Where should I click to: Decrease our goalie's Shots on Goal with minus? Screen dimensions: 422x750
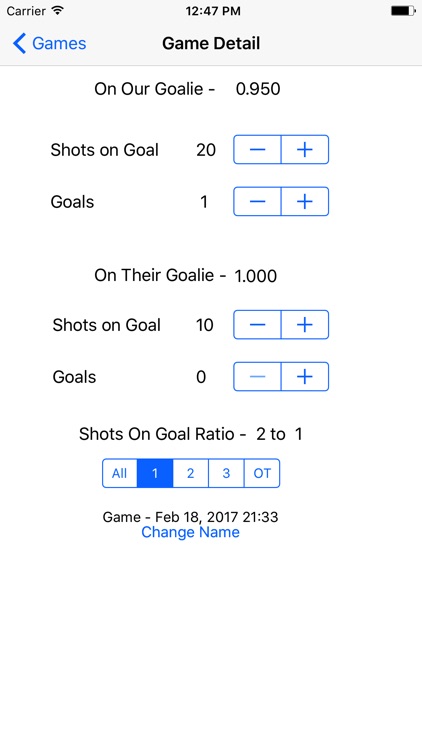point(257,150)
